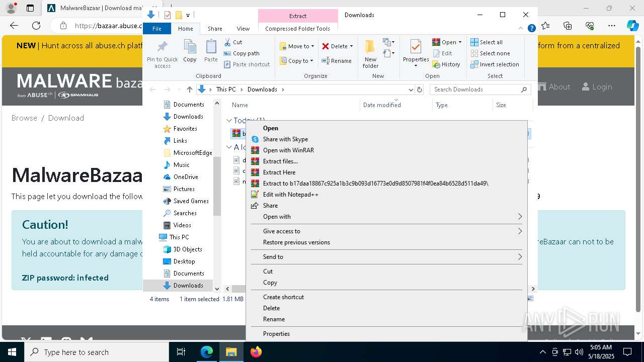Click the Browse breadcrumb link
Image resolution: width=644 pixels, height=362 pixels.
point(24,118)
